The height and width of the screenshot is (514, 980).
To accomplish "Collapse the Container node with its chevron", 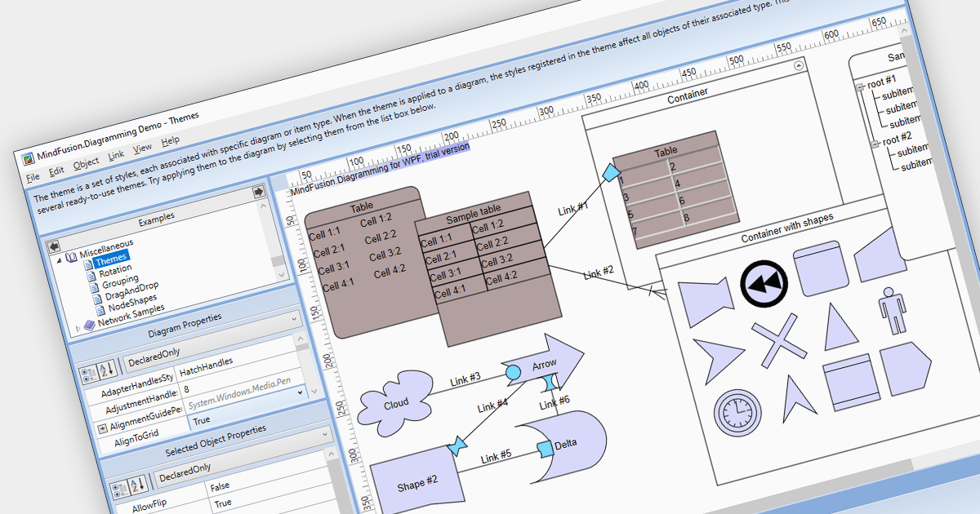I will tap(799, 64).
